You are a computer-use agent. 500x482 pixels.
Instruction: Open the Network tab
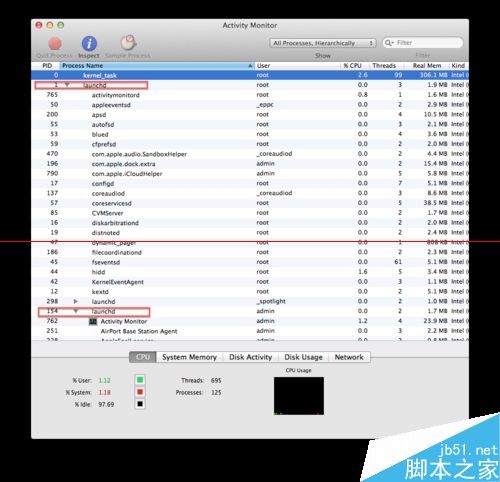tap(349, 357)
